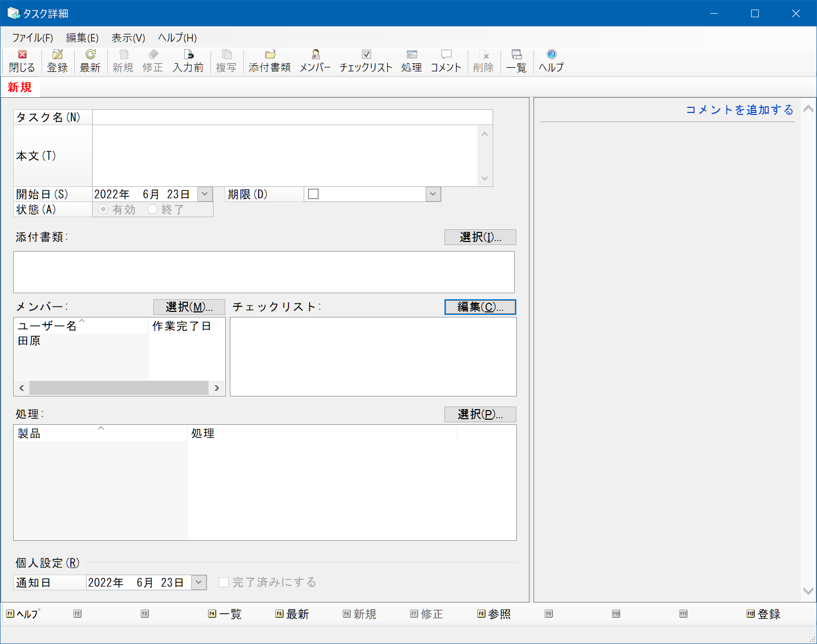Click the 入力前 toolbar icon
Viewport: 817px width, 644px height.
tap(188, 61)
